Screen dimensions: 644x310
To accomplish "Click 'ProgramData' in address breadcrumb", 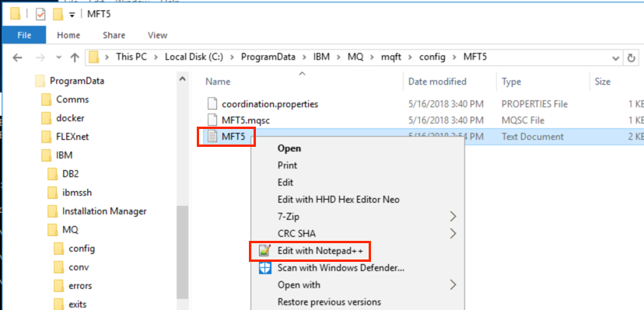I will click(268, 57).
